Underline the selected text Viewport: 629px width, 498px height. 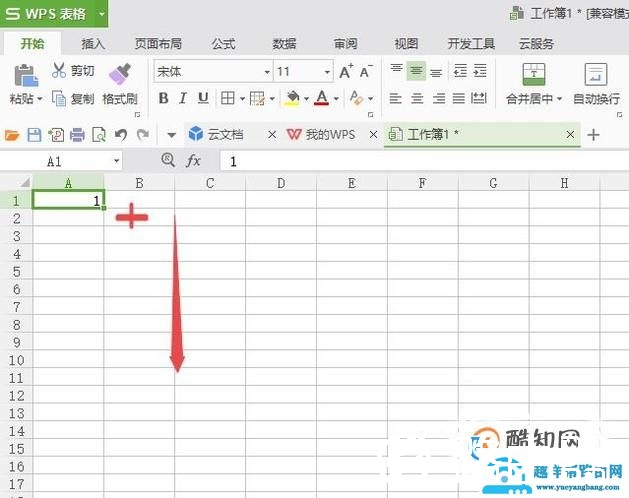(x=203, y=98)
